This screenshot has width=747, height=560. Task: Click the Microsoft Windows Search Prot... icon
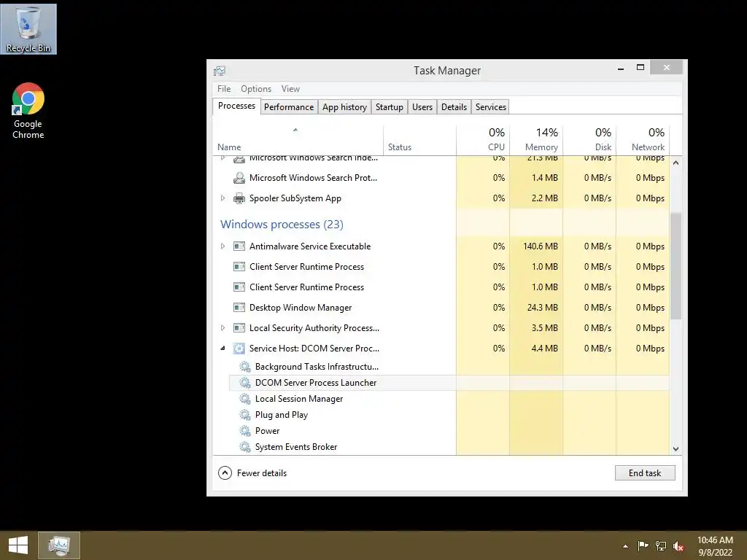[239, 178]
